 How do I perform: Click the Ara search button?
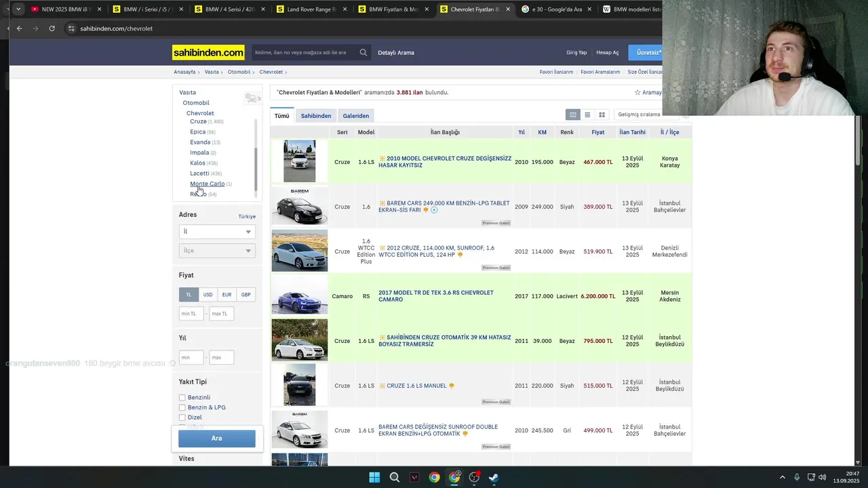[x=217, y=439]
